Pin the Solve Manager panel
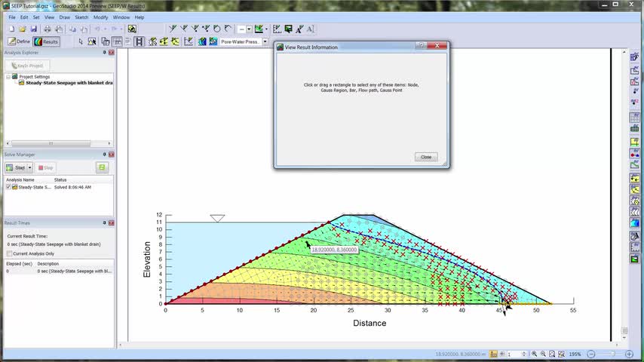The width and height of the screenshot is (644, 362). 104,155
